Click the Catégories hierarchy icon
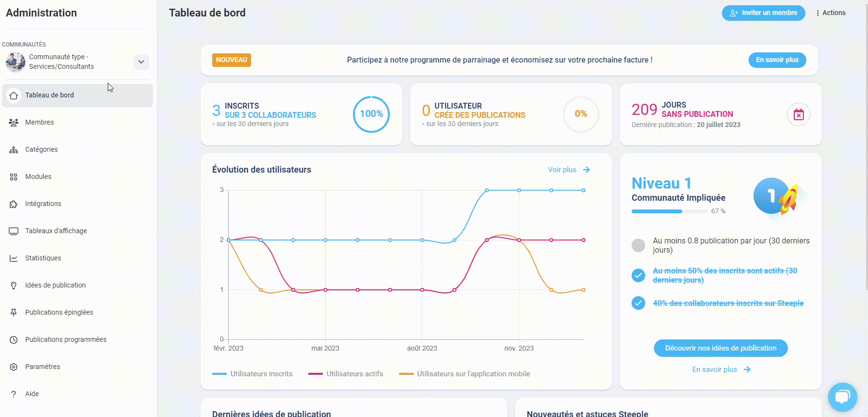The height and width of the screenshot is (417, 868). point(14,149)
